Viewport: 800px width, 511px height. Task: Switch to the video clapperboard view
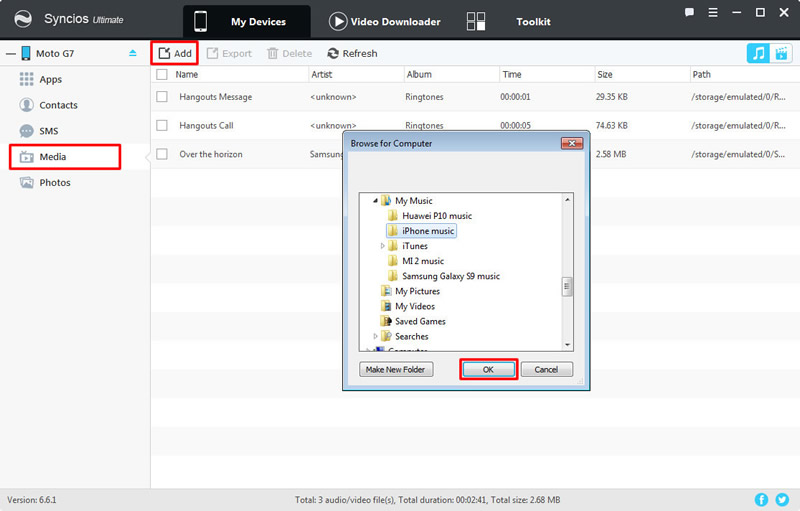781,53
